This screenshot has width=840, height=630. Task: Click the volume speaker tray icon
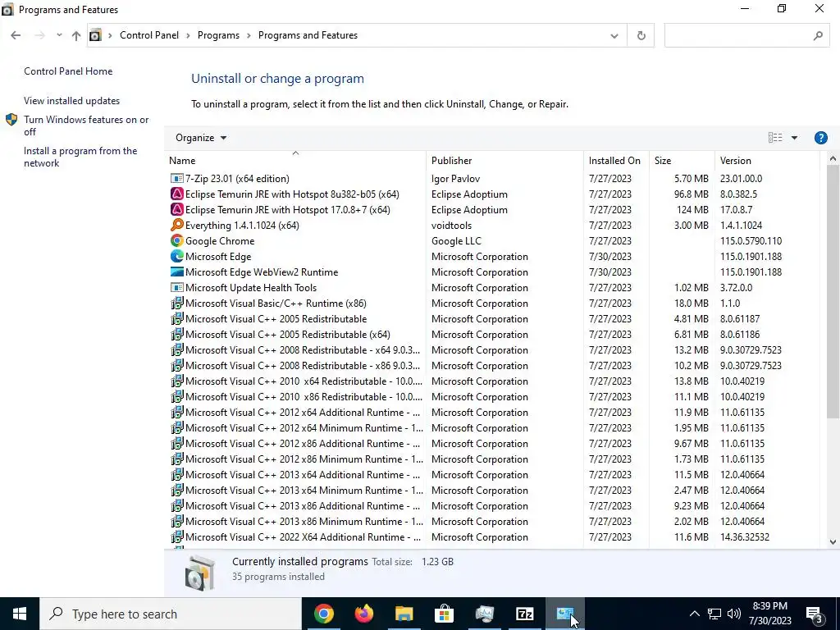(734, 614)
